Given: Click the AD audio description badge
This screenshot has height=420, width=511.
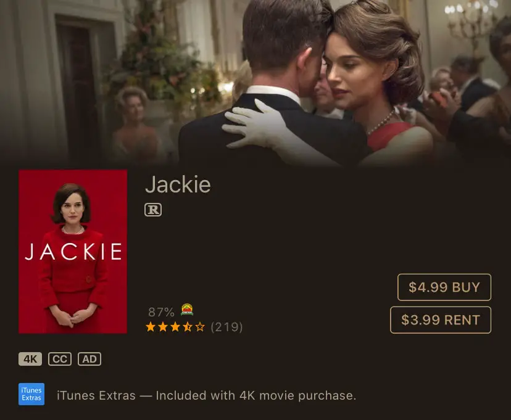Looking at the screenshot, I should click(x=89, y=359).
